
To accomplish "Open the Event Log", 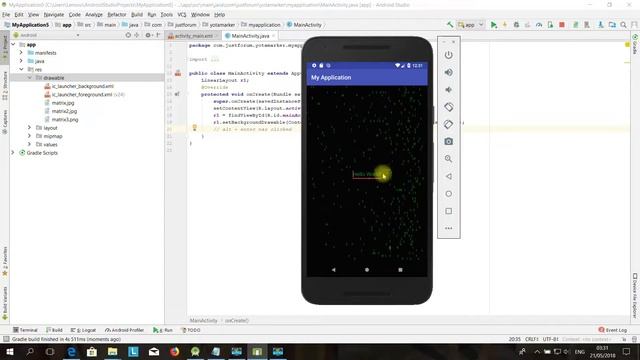I will pos(613,330).
